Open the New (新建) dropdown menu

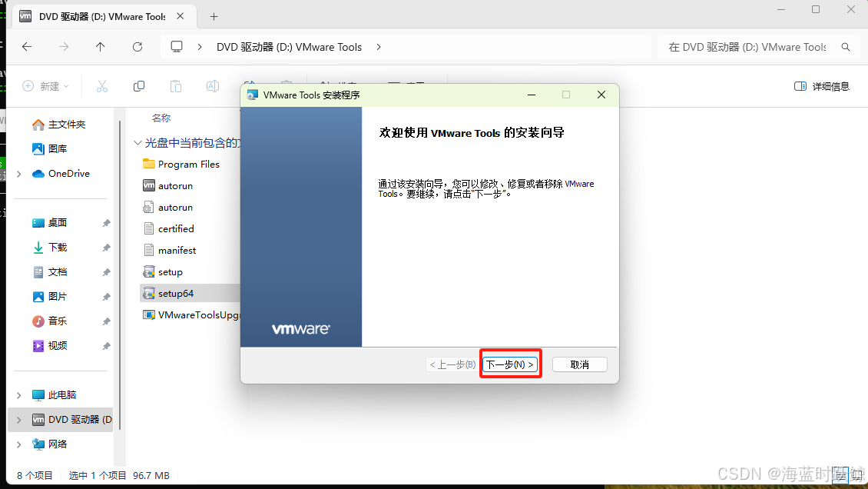[45, 86]
